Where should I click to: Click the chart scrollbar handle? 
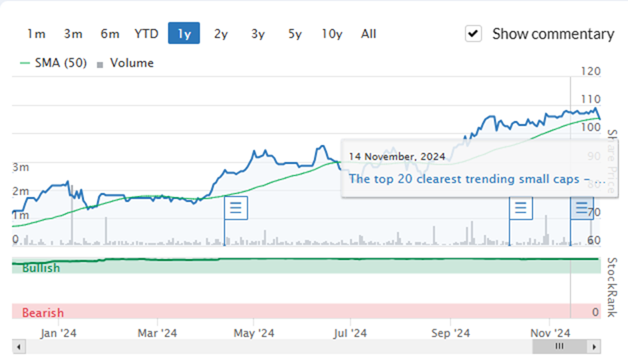559,347
